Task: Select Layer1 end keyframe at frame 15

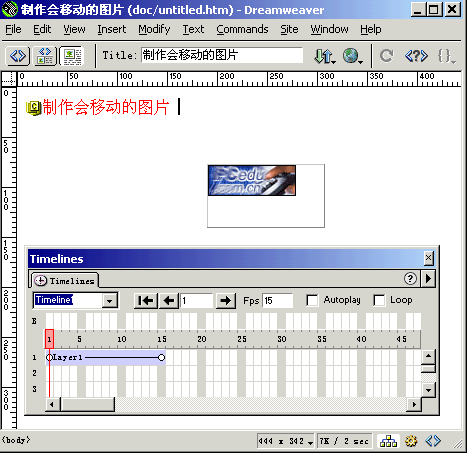Action: (161, 358)
